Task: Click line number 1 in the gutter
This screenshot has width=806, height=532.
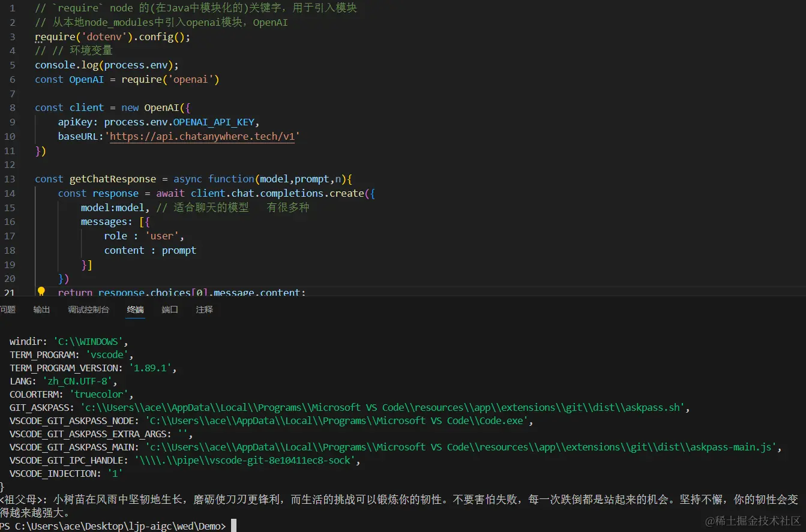Action: click(13, 8)
